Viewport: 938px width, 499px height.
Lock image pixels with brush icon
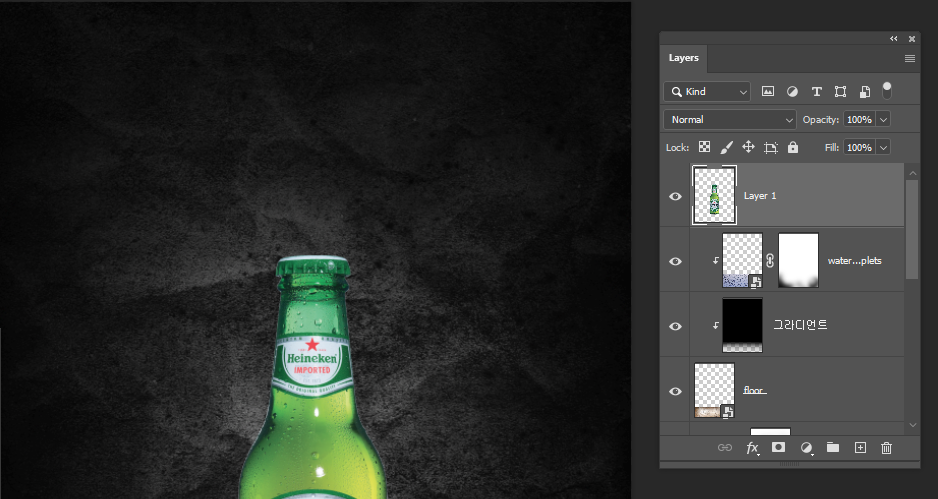726,147
